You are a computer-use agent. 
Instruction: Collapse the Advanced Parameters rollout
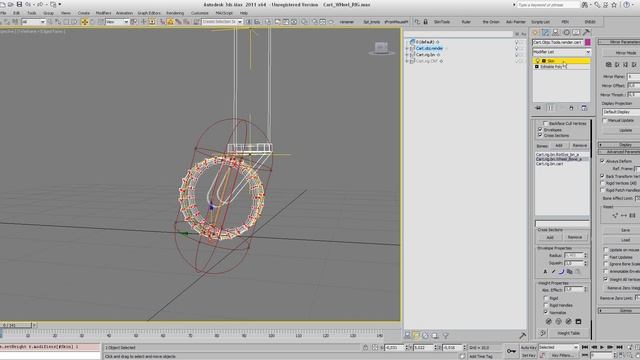[619, 152]
